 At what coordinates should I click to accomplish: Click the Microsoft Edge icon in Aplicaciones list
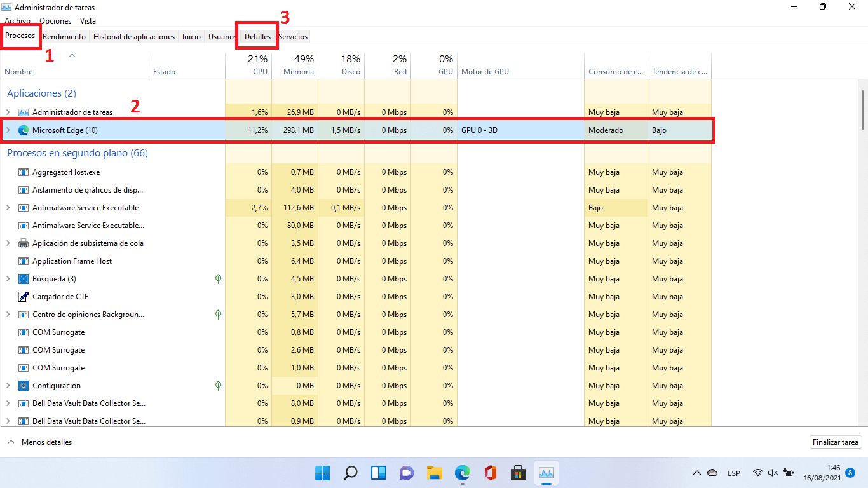[24, 130]
